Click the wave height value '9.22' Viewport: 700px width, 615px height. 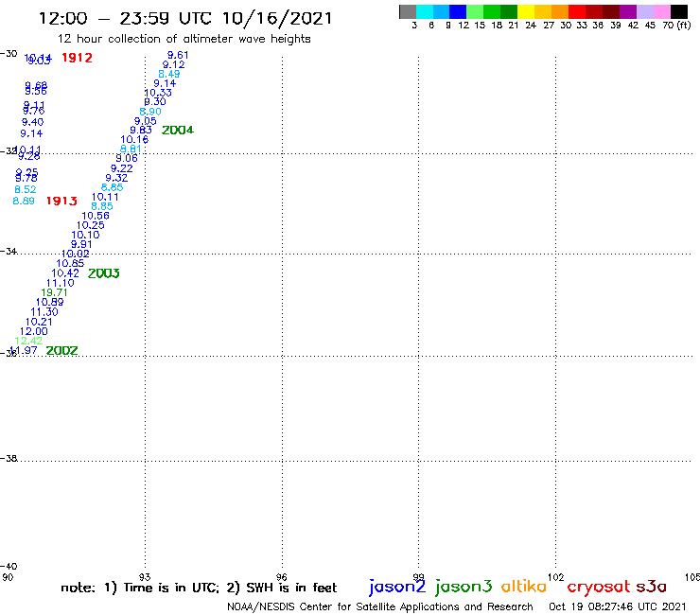point(121,168)
